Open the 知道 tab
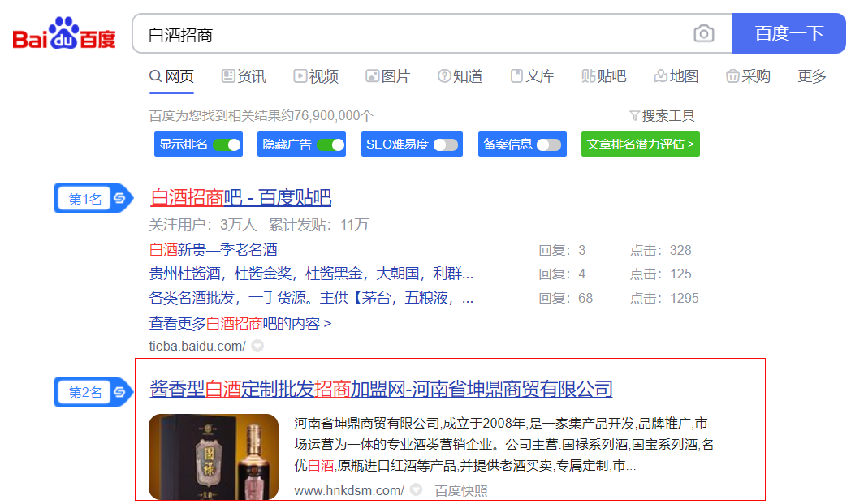 [x=460, y=76]
